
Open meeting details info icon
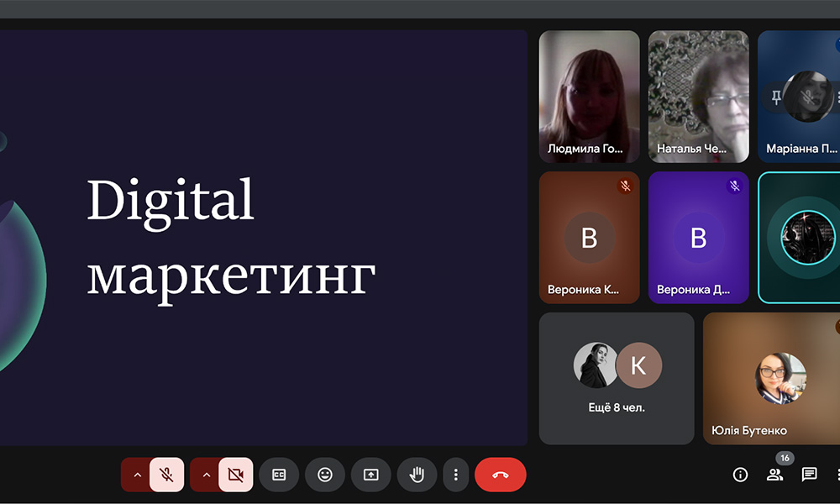740,475
